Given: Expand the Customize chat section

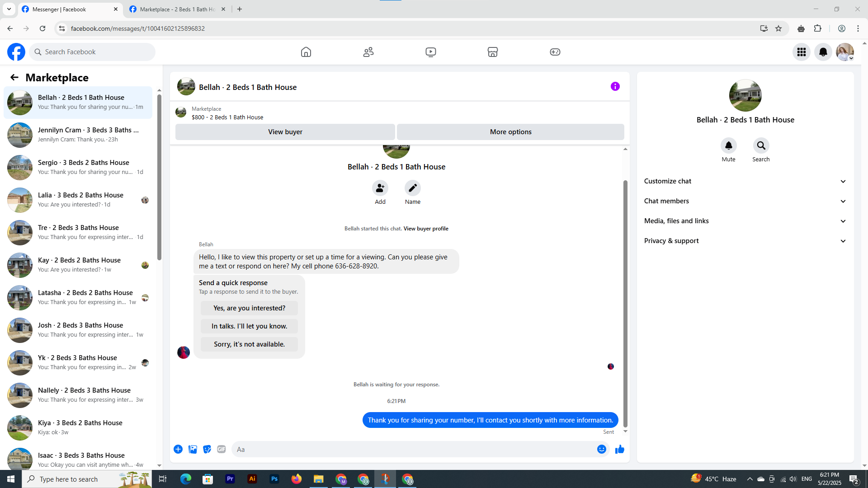Looking at the screenshot, I should (745, 181).
